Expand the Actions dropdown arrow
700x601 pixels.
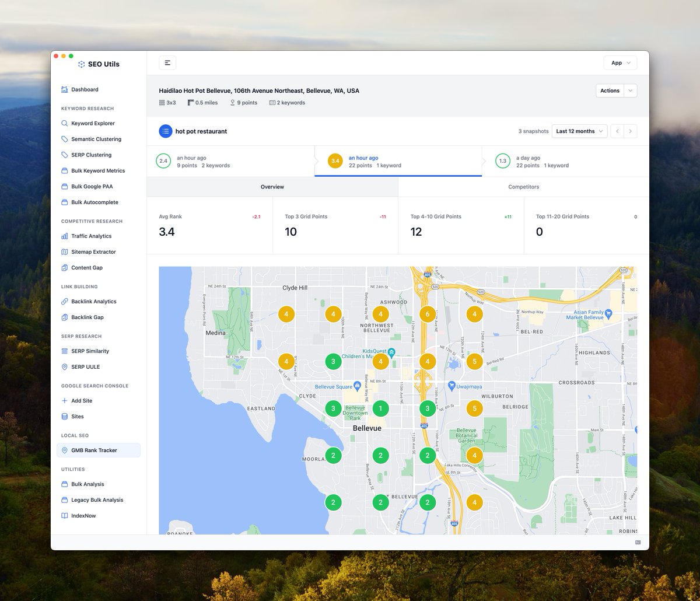(631, 90)
